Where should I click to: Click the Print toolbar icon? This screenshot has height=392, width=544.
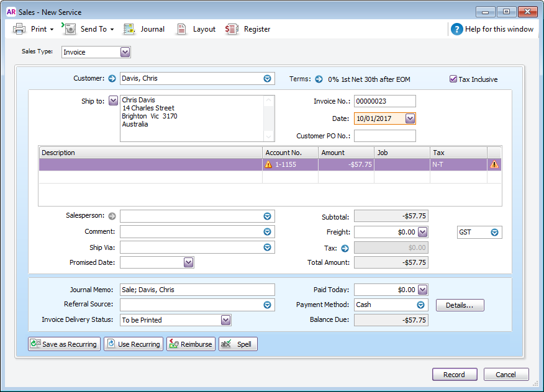tap(20, 29)
